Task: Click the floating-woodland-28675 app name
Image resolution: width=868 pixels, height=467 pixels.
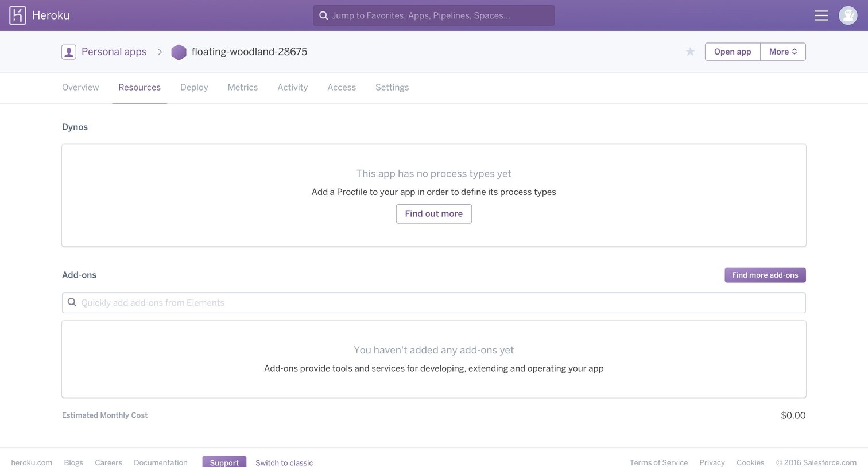Action: pyautogui.click(x=249, y=52)
